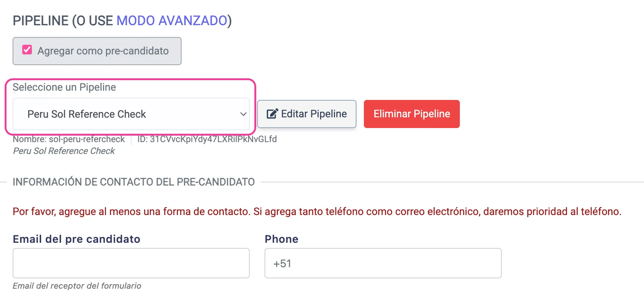Click inside the Email del pre candidato field
Screen dimensions: 644x302
131,263
